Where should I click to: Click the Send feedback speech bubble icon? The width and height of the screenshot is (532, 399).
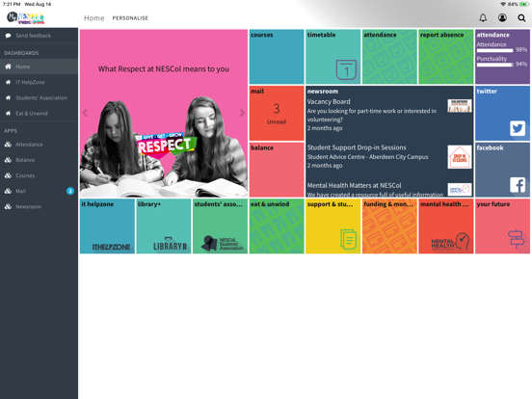(x=8, y=36)
